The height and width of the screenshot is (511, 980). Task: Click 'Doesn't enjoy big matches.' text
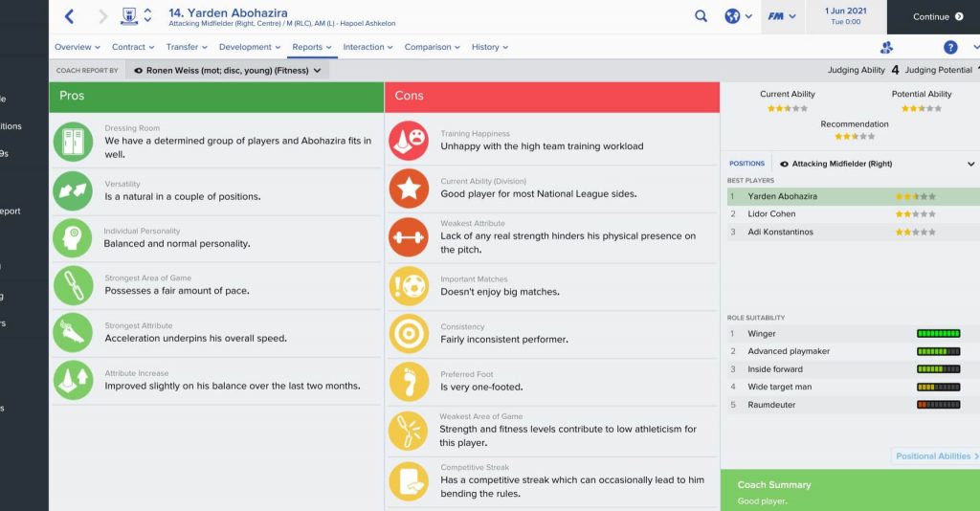500,292
